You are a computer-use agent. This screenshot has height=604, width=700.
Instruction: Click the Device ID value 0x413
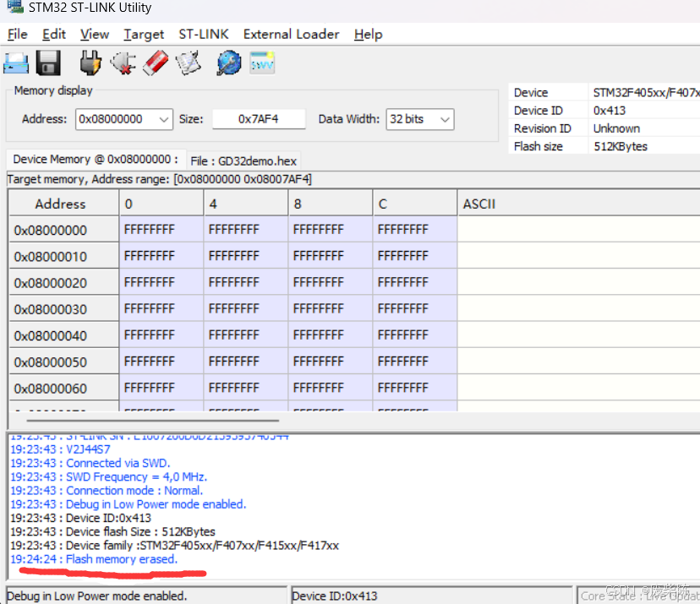[610, 110]
